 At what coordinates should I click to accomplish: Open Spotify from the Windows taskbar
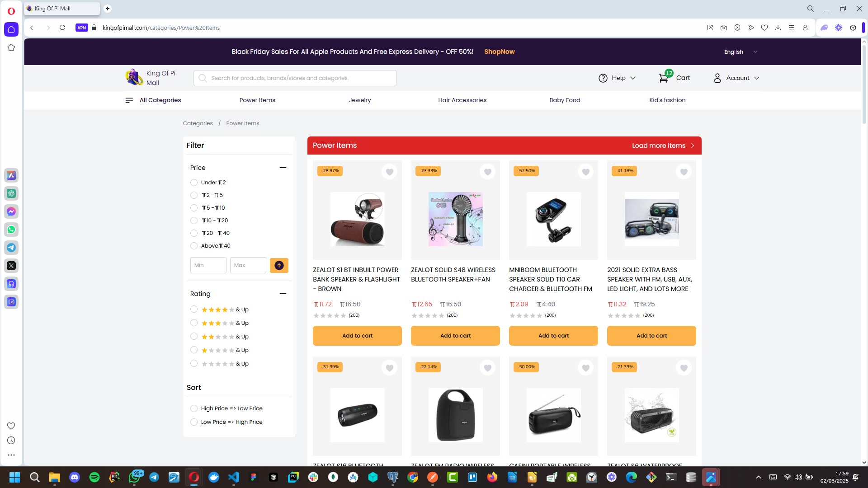(x=94, y=477)
